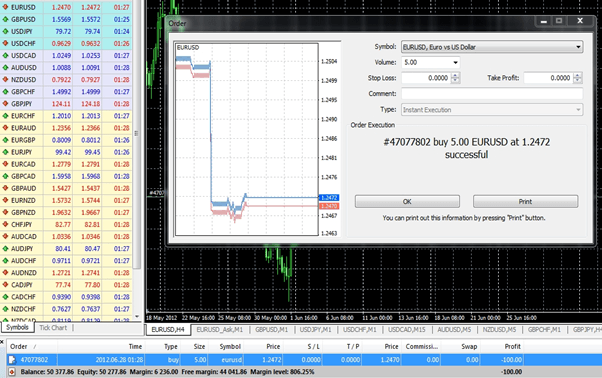Click the USDJPY direction icon
The height and width of the screenshot is (378, 602).
[x=5, y=31]
